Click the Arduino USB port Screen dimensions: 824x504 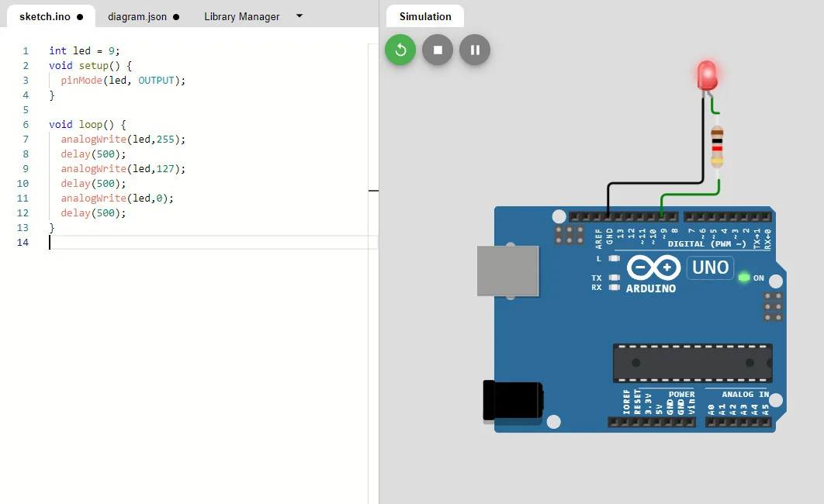coord(507,271)
